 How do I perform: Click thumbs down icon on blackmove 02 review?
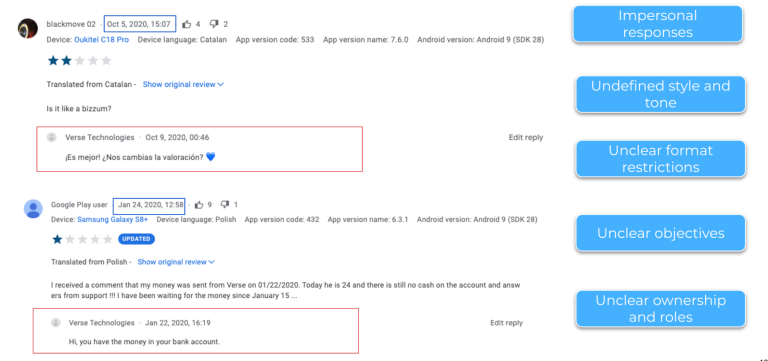(214, 24)
